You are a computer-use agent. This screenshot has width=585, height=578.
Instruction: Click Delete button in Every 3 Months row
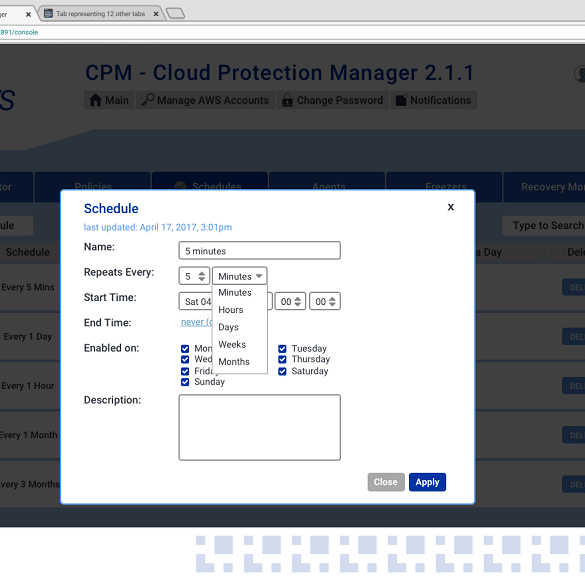click(574, 484)
